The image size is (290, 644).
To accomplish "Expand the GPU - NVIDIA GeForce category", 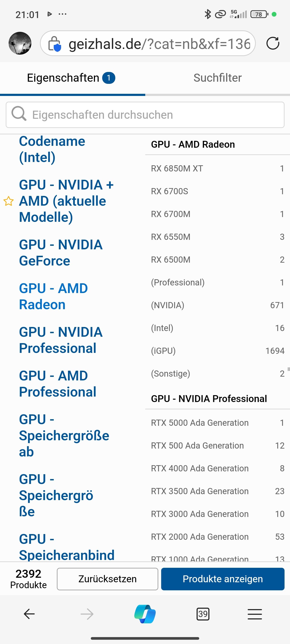I will pyautogui.click(x=61, y=252).
